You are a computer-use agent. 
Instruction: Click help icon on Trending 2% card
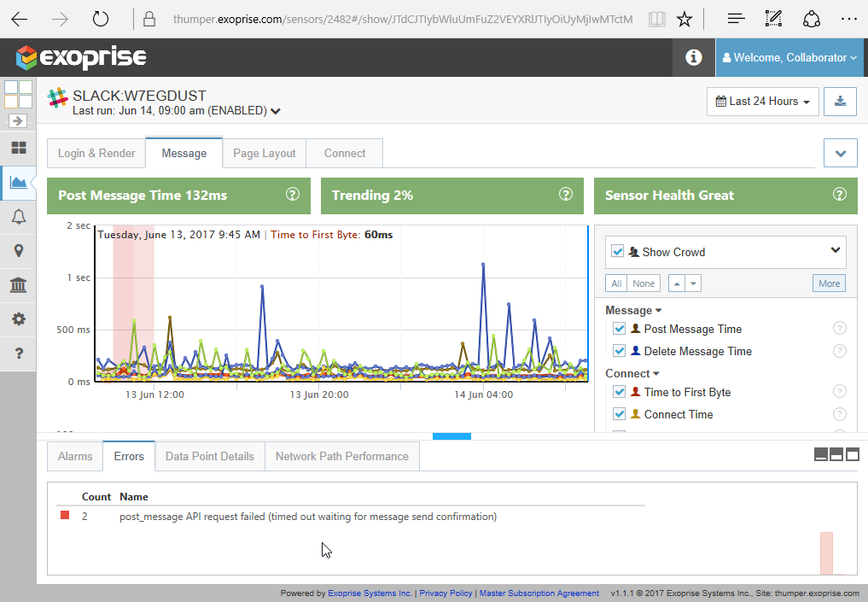[566, 195]
